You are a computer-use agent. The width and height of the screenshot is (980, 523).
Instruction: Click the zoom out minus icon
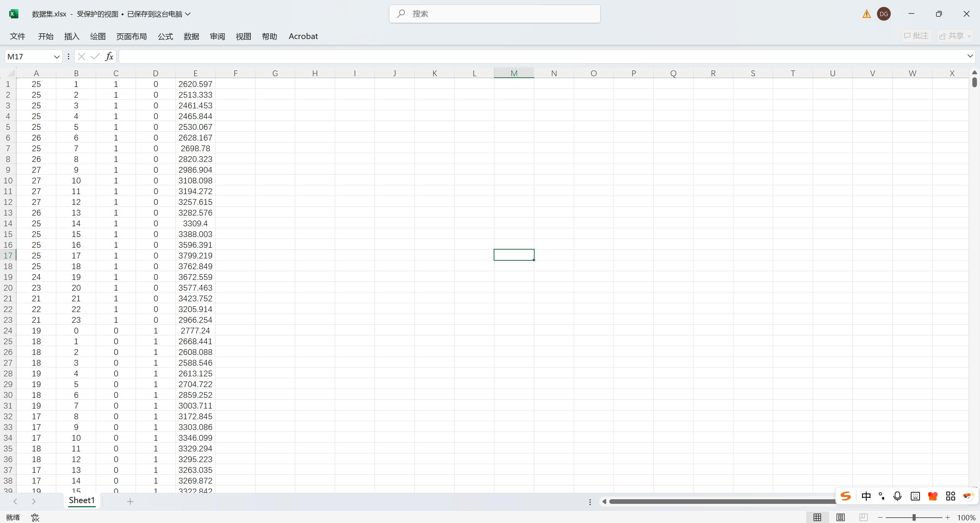[880, 518]
